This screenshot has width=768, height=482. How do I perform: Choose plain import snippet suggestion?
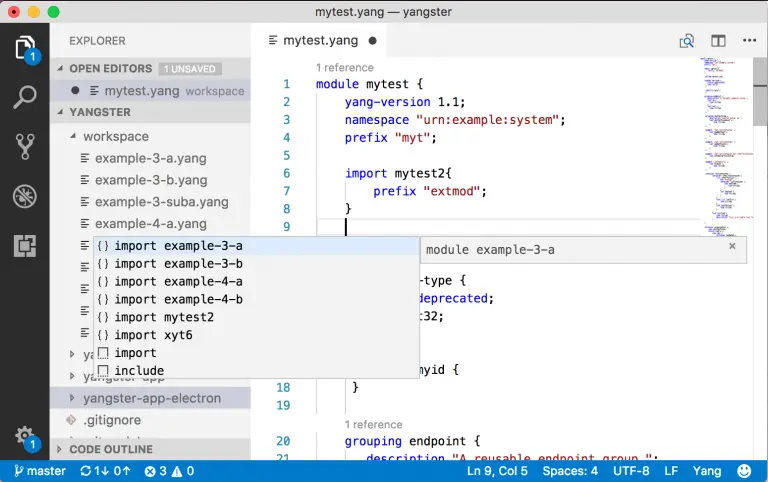pos(256,353)
